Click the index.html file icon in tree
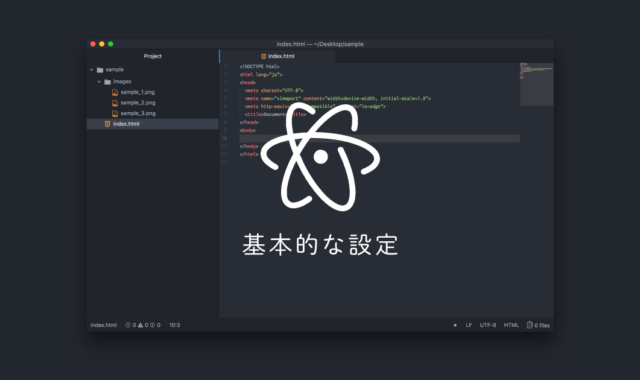 click(x=107, y=124)
